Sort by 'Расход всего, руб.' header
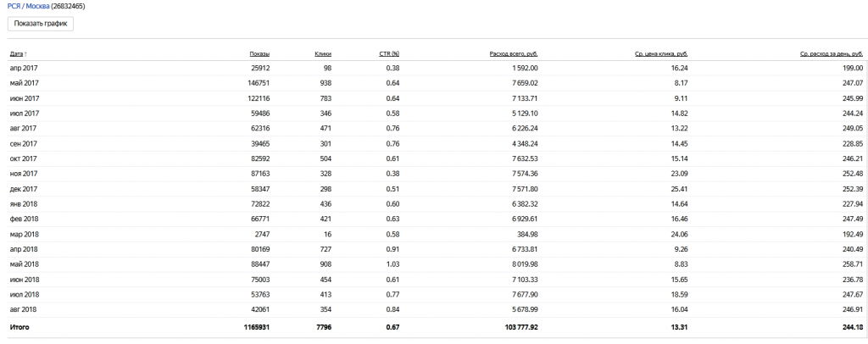Screen dimensions: 868x344 tap(514, 53)
